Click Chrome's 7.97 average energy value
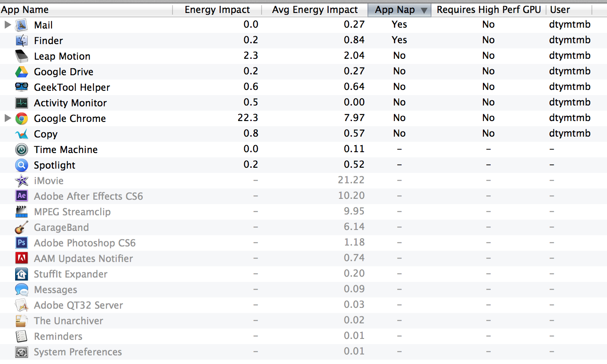 point(354,118)
